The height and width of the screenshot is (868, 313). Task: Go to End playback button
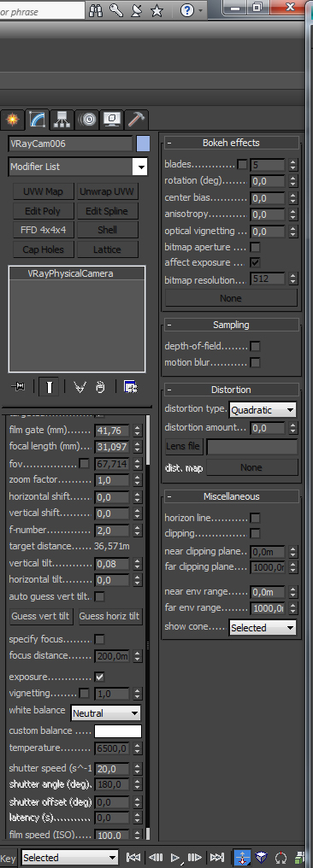pyautogui.click(x=217, y=858)
